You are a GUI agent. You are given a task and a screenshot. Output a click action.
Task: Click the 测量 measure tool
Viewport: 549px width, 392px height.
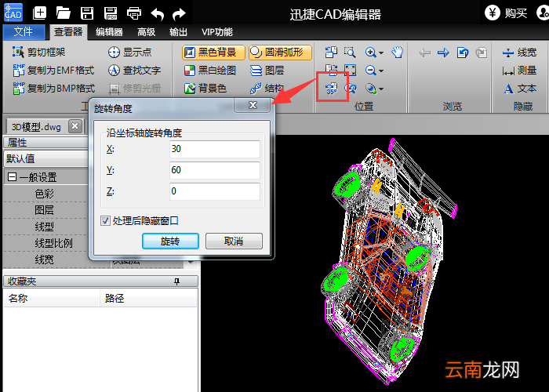tap(519, 71)
